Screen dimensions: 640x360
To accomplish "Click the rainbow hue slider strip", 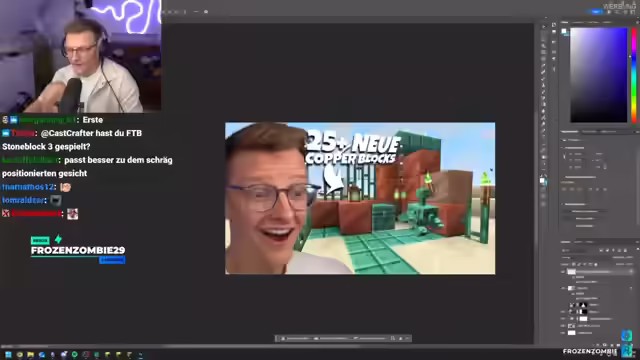I will [x=634, y=76].
